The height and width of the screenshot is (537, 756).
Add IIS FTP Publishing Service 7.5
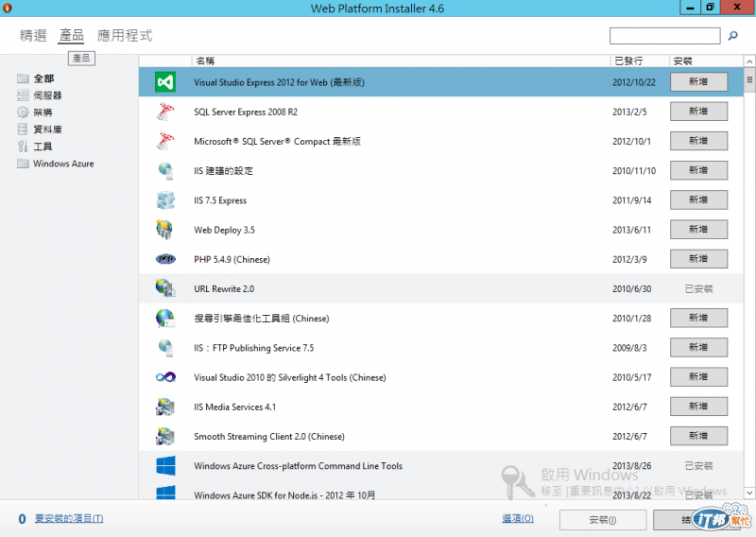tap(698, 347)
